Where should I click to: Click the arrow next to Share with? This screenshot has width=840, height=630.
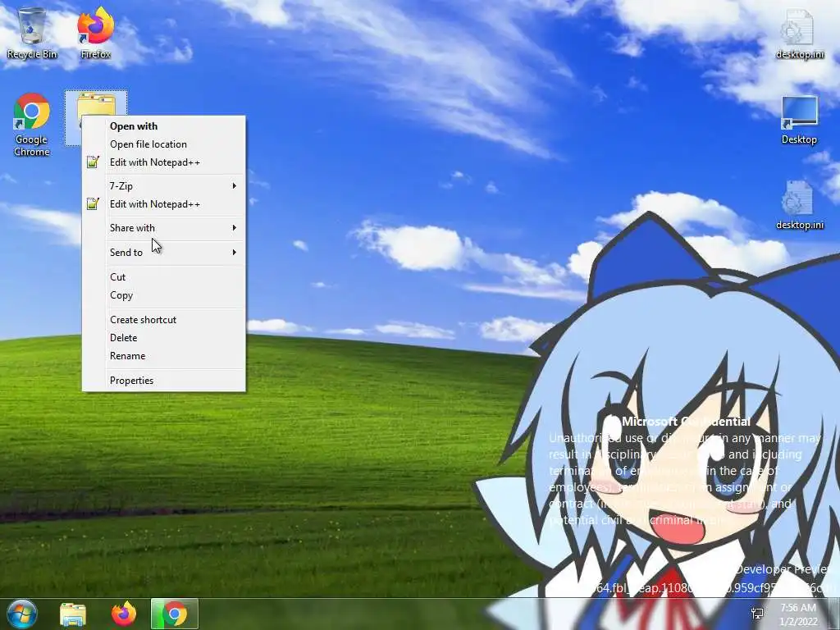234,228
